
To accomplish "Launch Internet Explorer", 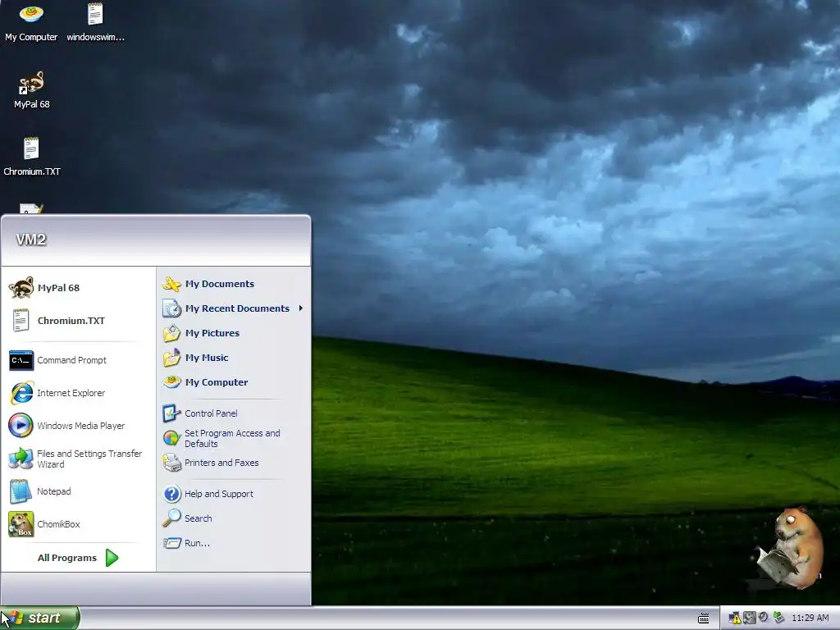I will [x=78, y=393].
